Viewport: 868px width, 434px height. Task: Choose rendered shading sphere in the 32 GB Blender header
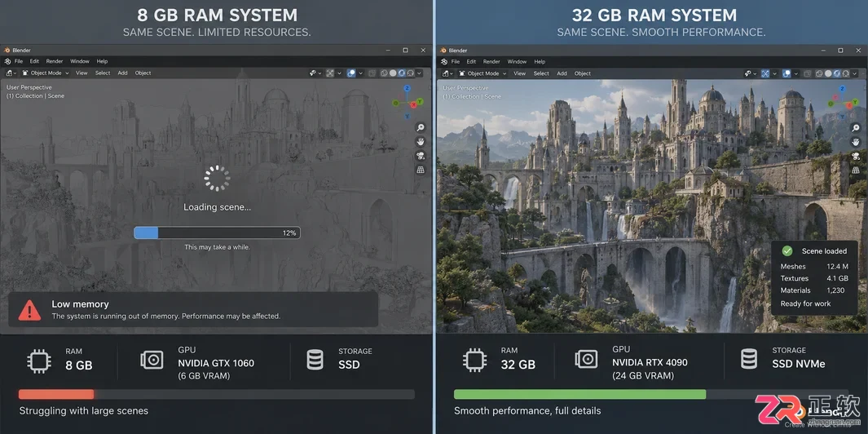point(846,73)
